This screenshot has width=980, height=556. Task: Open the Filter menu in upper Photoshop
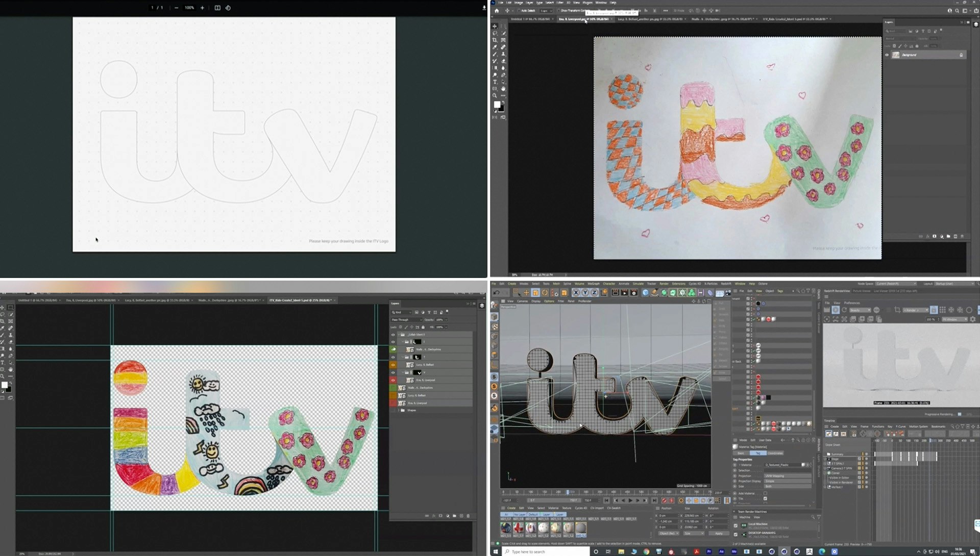pyautogui.click(x=560, y=3)
